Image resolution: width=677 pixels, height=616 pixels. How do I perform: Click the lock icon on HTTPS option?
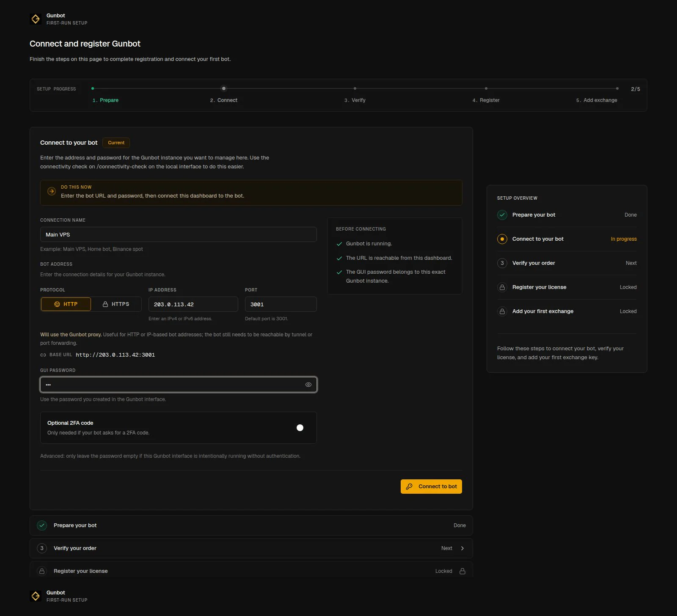tap(105, 304)
